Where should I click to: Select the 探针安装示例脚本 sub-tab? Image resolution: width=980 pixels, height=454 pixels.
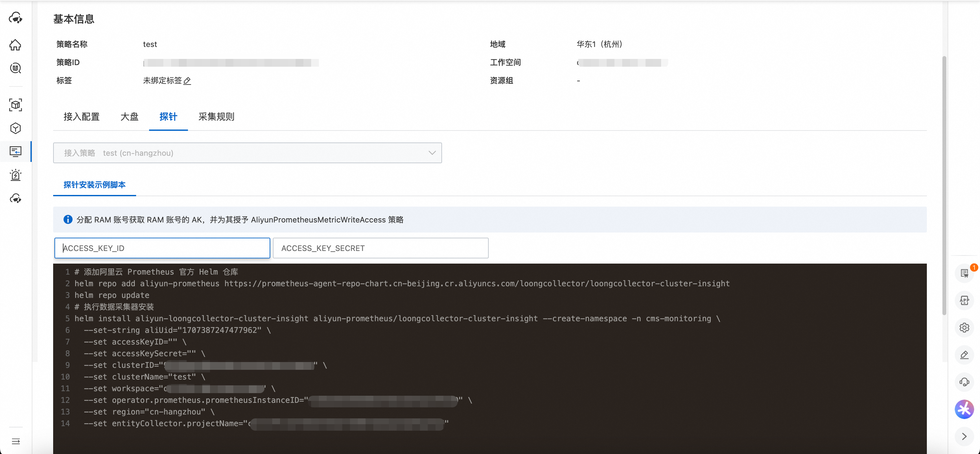coord(94,185)
